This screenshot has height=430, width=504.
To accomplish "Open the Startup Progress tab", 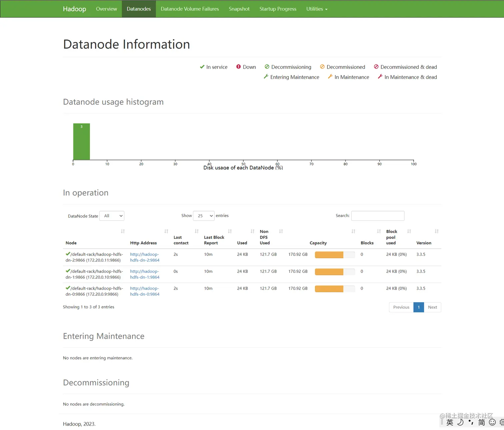I will pyautogui.click(x=278, y=9).
